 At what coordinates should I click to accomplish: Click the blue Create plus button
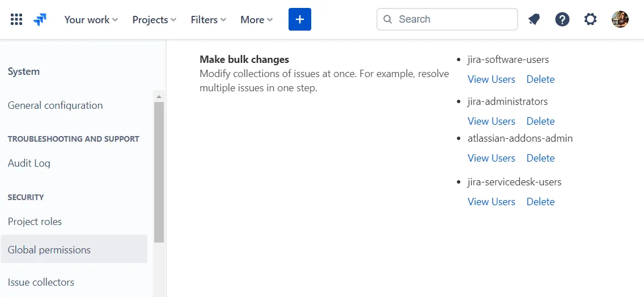tap(300, 19)
